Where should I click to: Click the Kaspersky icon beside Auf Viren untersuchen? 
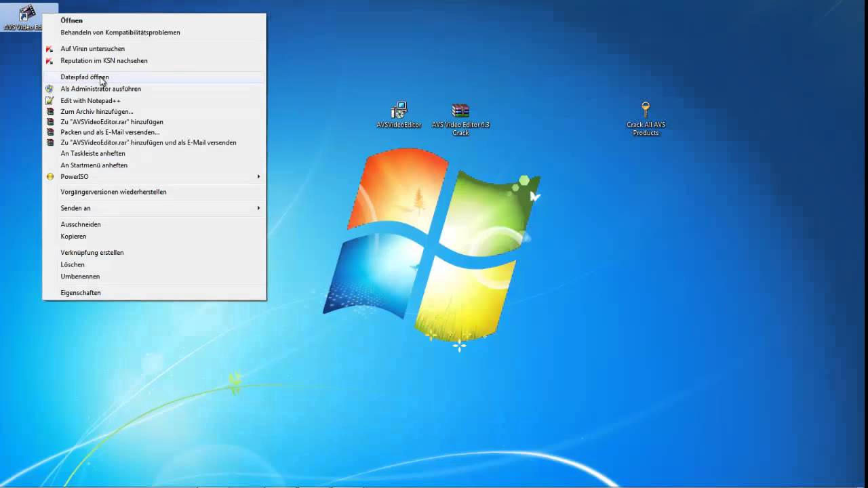(50, 49)
